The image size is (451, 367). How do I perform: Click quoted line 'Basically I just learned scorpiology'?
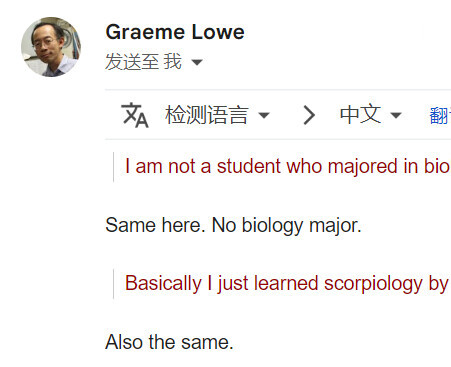(287, 284)
